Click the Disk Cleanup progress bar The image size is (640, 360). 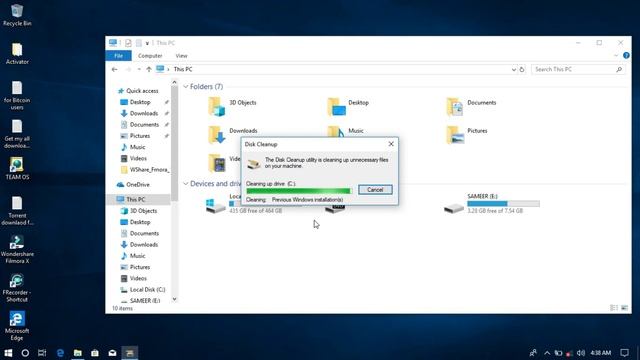(x=298, y=191)
